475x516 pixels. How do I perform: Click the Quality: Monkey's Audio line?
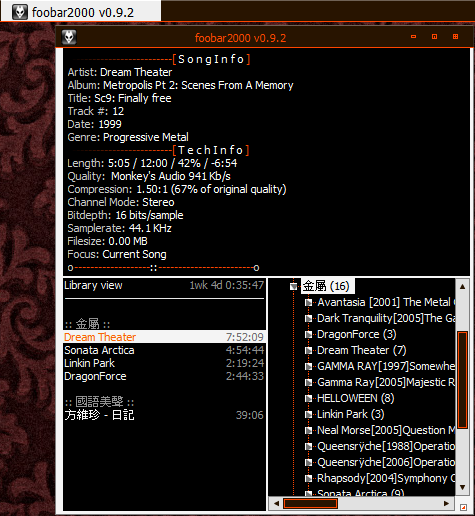pyautogui.click(x=149, y=176)
